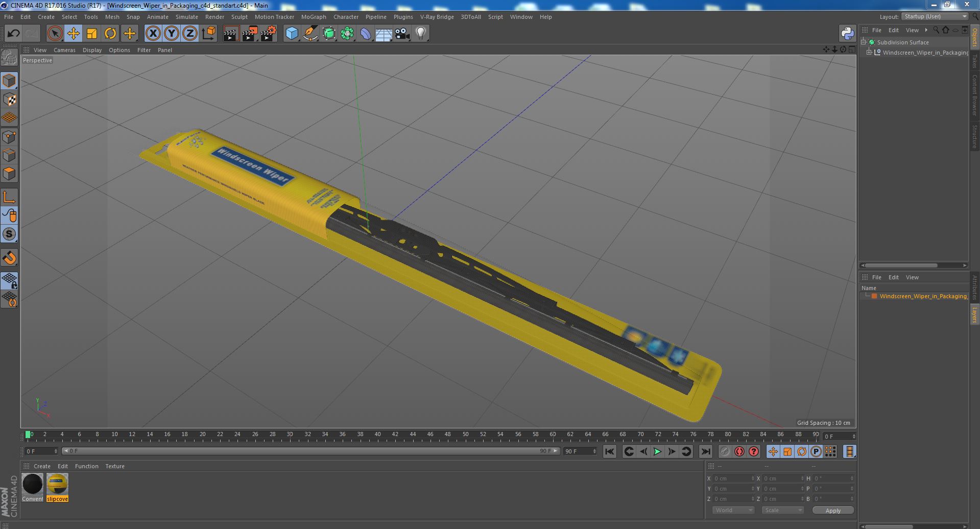Screen dimensions: 980x529
Task: Activate the Rotate tool
Action: [110, 34]
